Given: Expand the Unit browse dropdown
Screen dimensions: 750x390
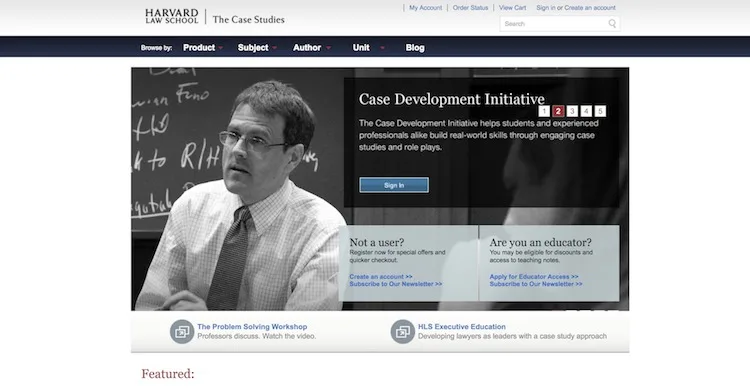Looking at the screenshot, I should [x=369, y=47].
